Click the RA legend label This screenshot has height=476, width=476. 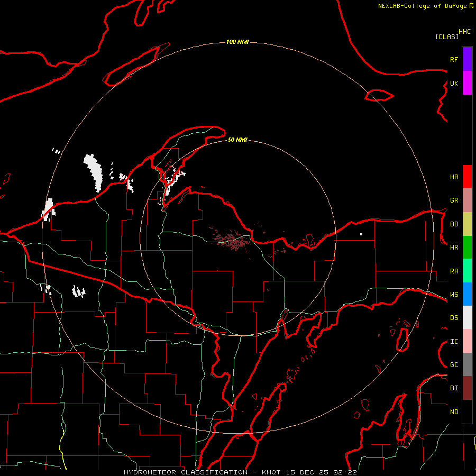[x=454, y=271]
